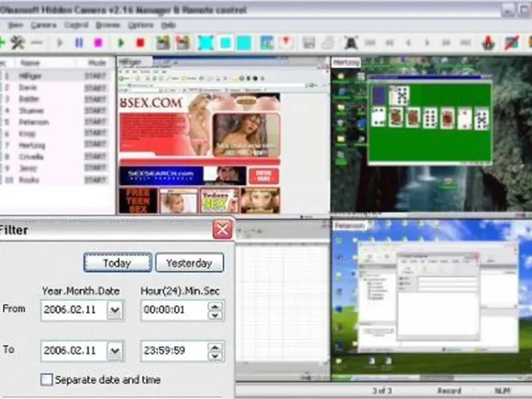Click the blue picture snapshot toolbar icon

[267, 43]
